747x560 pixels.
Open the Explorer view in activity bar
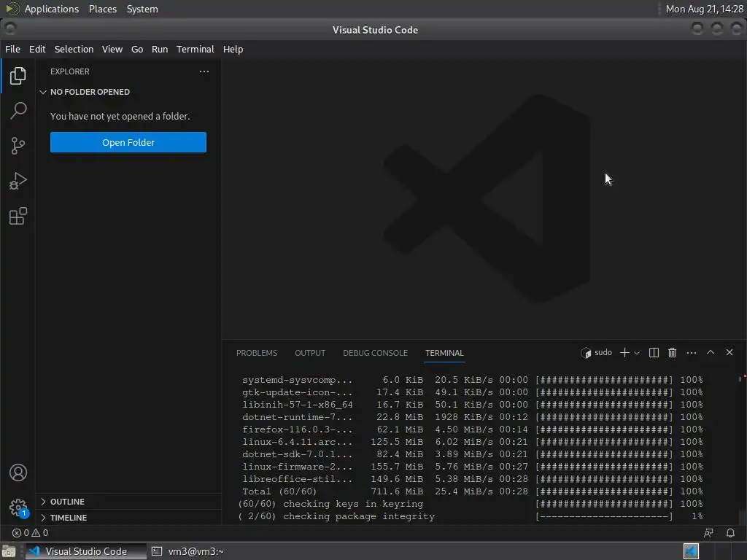(18, 76)
